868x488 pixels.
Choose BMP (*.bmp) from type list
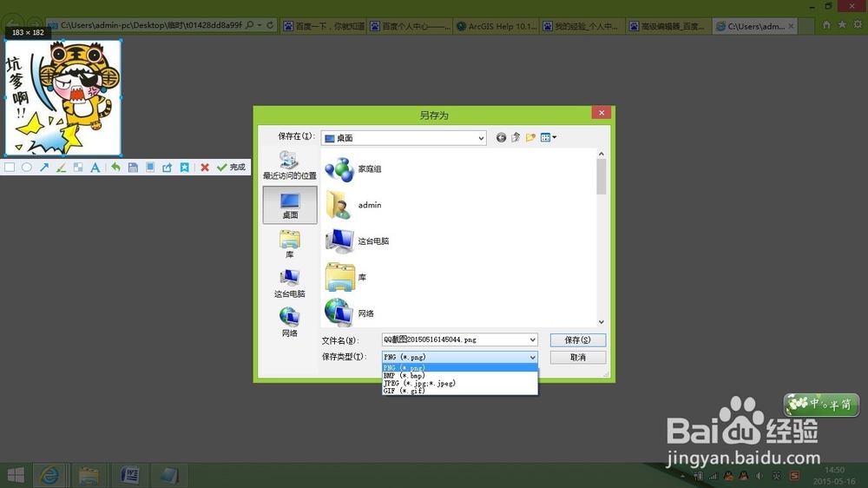[459, 376]
